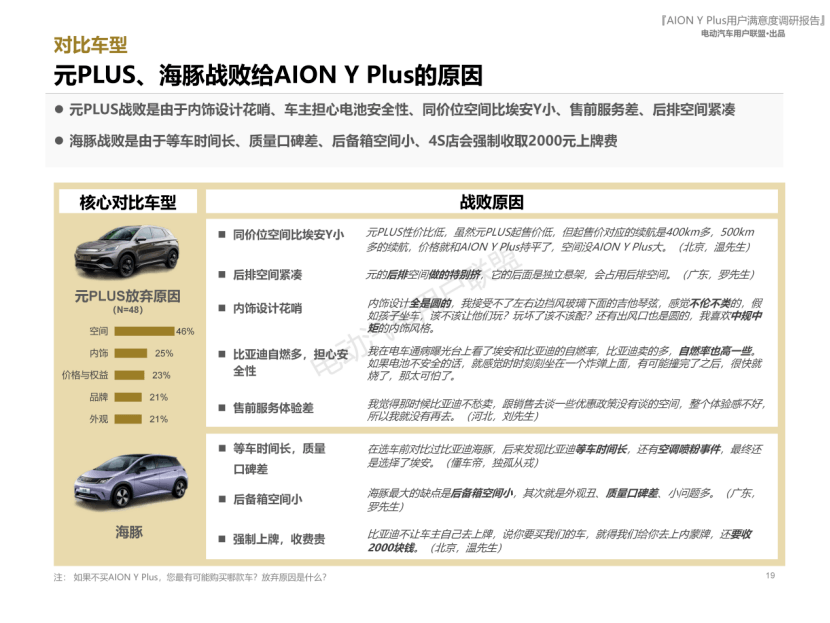830x623 pixels.
Task: Click the AION Y Plus用户满意度调研报告 header
Action: click(743, 21)
